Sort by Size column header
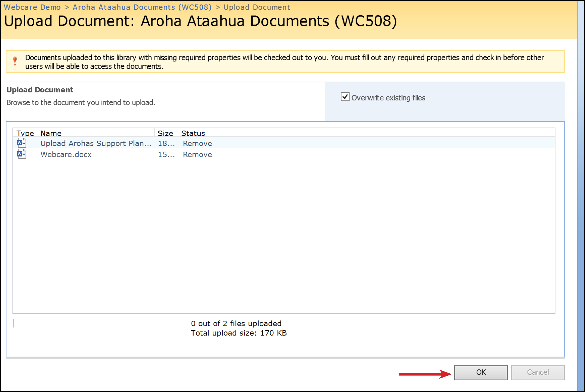585x392 pixels. (166, 133)
